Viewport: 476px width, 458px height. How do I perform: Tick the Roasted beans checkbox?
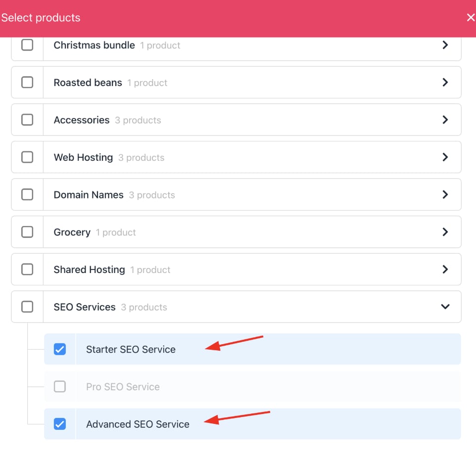[27, 82]
